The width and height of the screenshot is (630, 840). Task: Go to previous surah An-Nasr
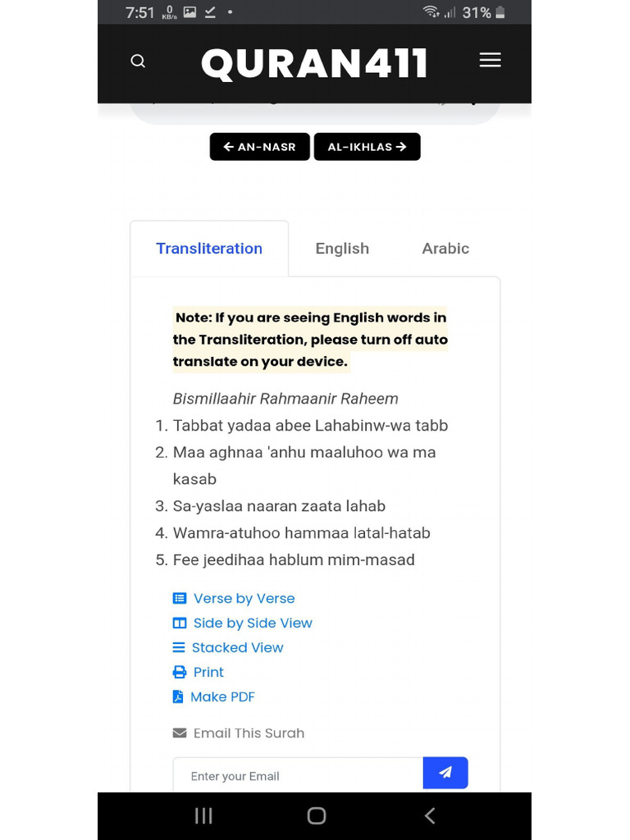click(x=259, y=147)
